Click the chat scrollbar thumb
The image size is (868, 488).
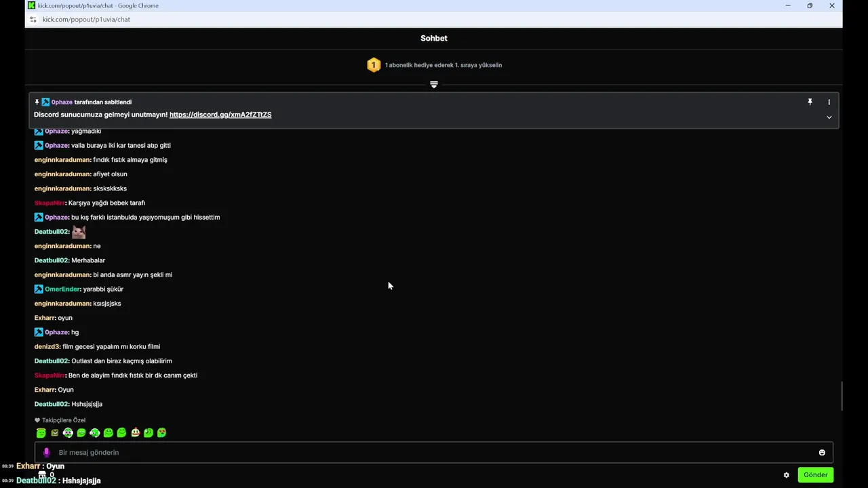click(x=842, y=396)
